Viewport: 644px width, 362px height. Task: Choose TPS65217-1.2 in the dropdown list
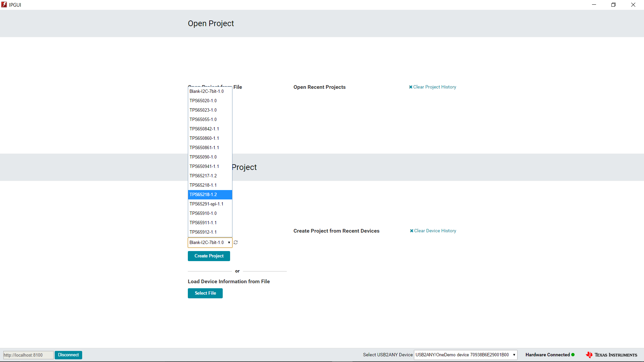tap(210, 176)
